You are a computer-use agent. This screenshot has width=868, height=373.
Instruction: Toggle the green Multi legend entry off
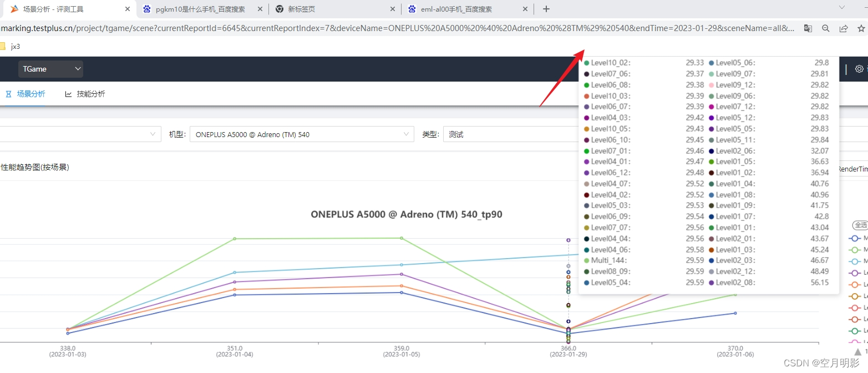point(854,250)
